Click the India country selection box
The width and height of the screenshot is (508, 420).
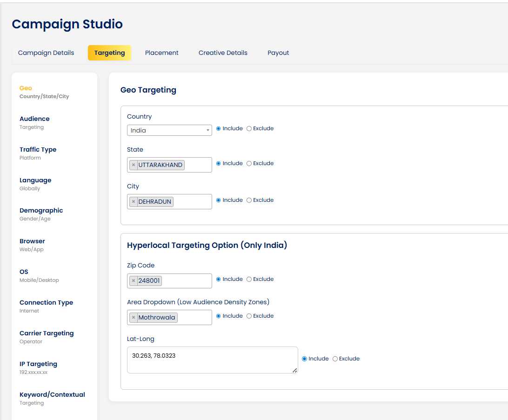(169, 130)
